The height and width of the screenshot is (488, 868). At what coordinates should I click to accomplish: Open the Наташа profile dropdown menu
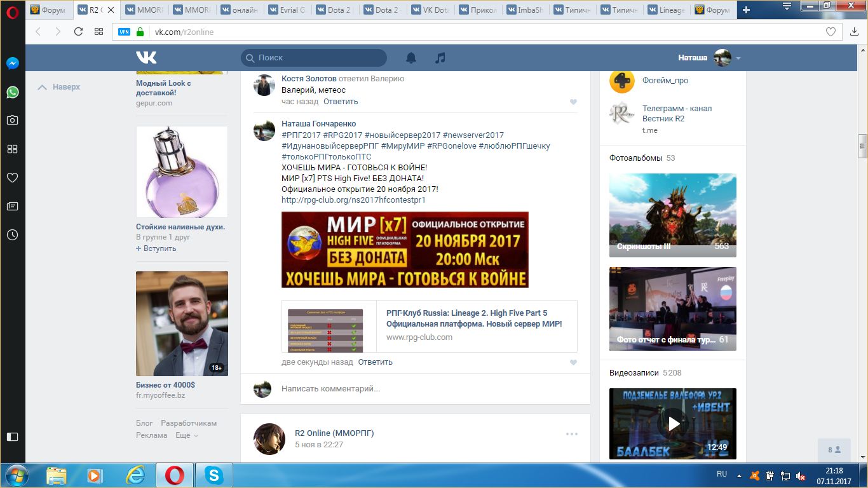[710, 58]
